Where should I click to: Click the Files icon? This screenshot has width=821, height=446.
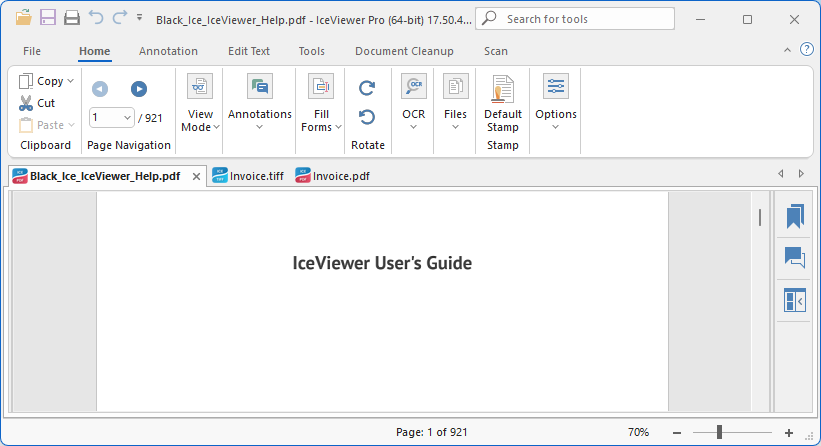tap(456, 86)
